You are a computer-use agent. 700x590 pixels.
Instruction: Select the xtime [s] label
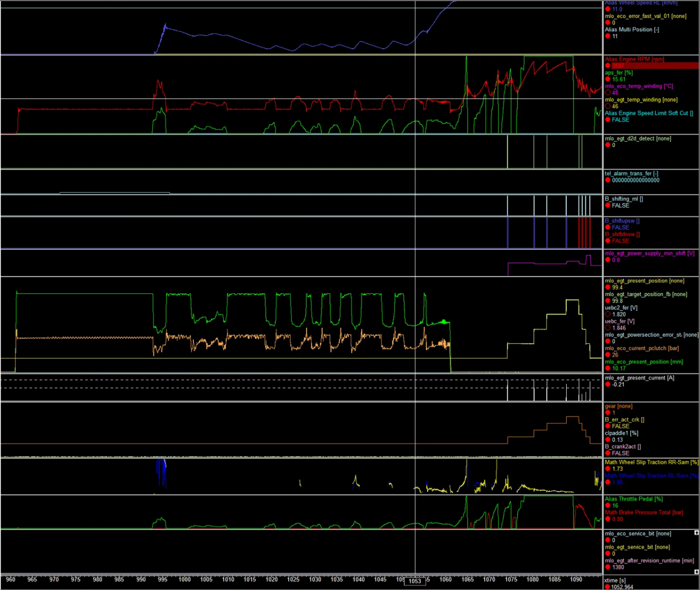coord(614,580)
